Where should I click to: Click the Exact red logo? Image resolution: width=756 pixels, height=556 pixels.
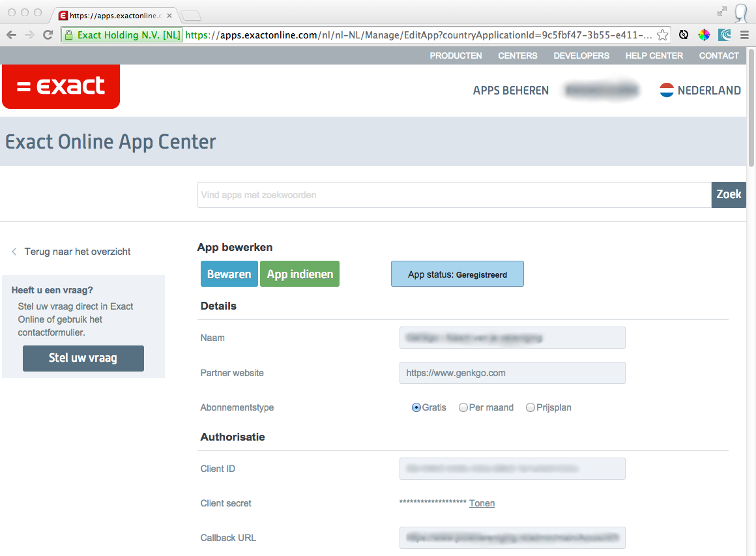pyautogui.click(x=61, y=86)
